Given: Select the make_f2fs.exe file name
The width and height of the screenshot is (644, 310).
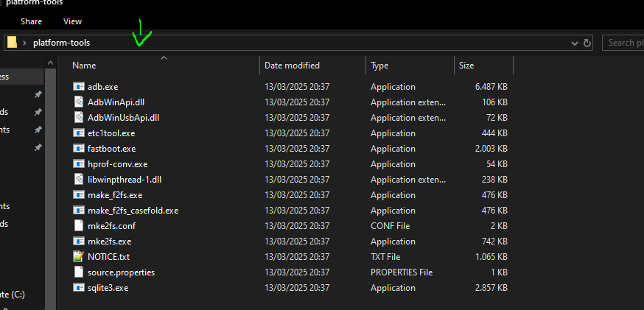Looking at the screenshot, I should (115, 195).
